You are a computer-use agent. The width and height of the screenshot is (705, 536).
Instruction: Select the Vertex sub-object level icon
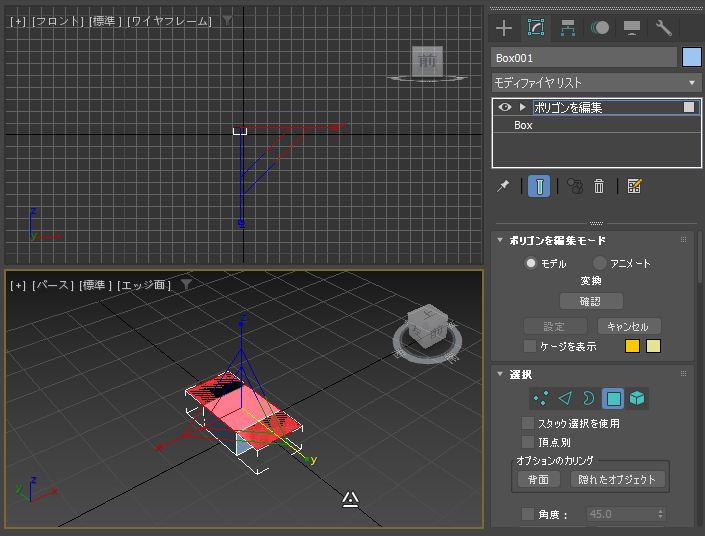pos(540,398)
